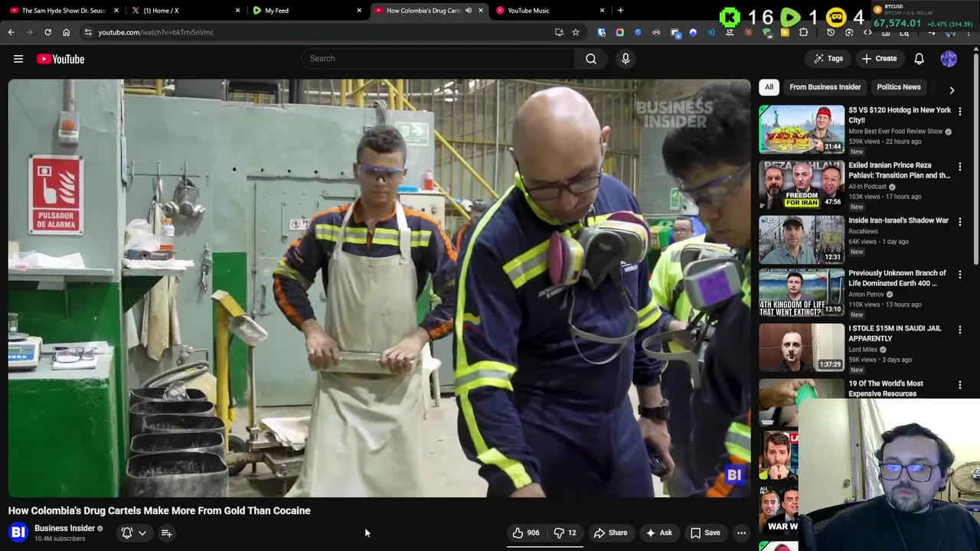Viewport: 980px width, 551px height.
Task: Select the All filter chip
Action: coord(769,87)
